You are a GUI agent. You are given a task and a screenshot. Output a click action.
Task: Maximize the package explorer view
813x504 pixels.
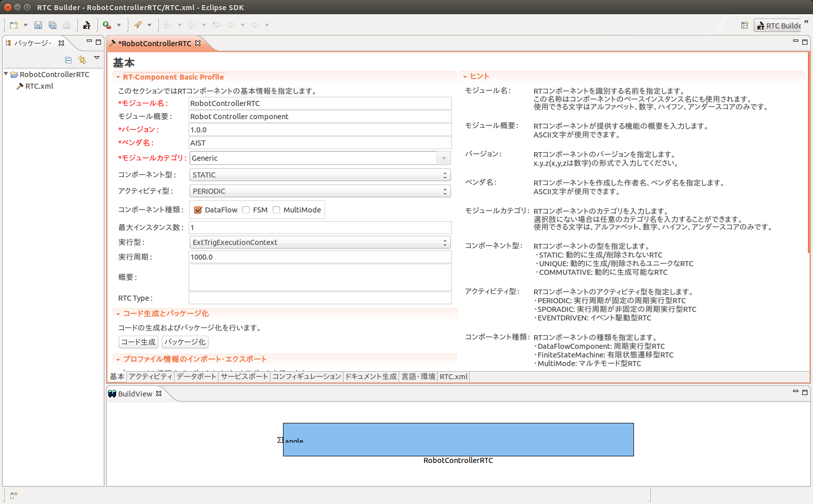point(98,42)
